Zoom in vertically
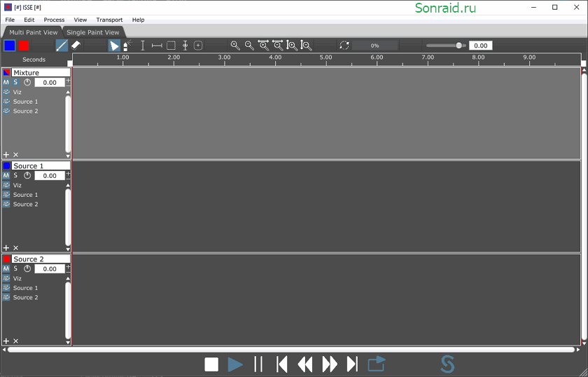Image resolution: width=588 pixels, height=377 pixels. pos(292,46)
